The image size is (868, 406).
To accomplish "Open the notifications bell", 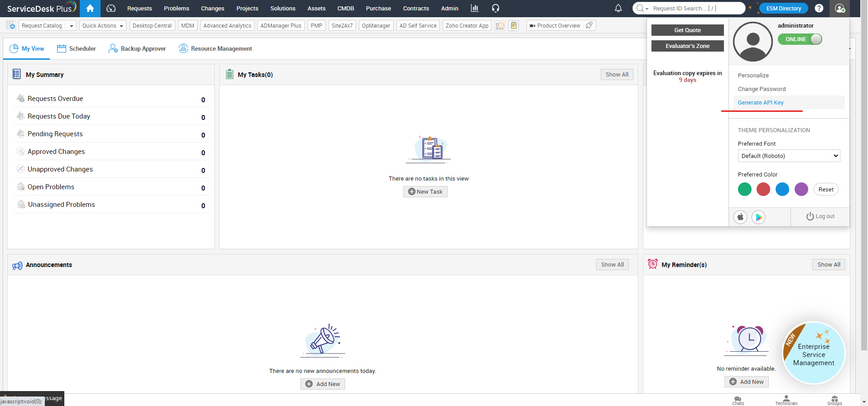I will point(618,8).
